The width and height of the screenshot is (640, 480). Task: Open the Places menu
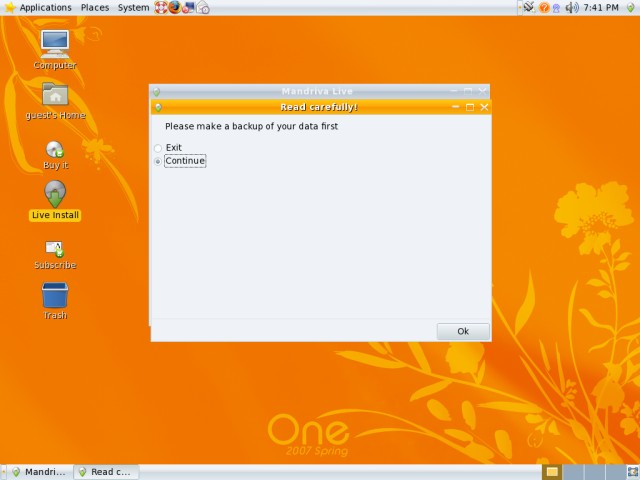pos(95,7)
